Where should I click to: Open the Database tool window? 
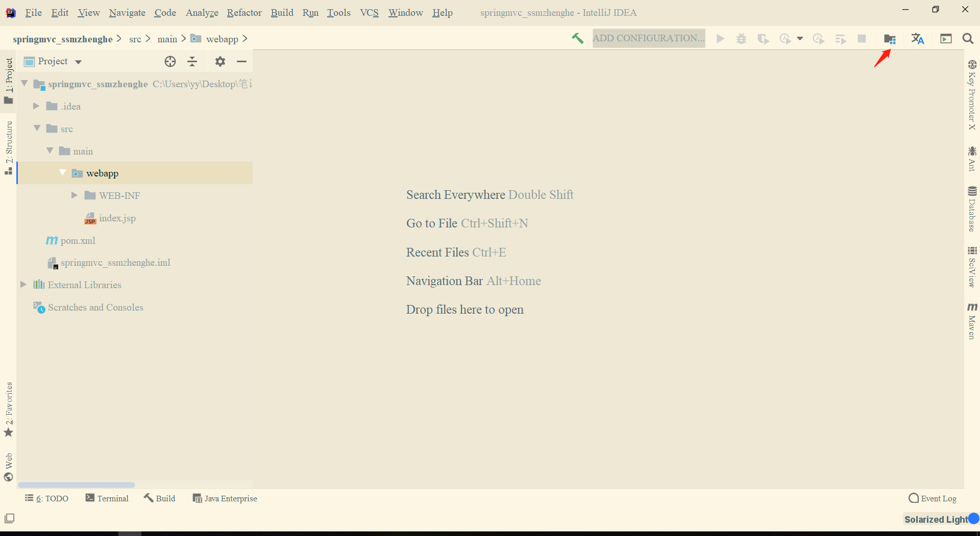pyautogui.click(x=972, y=209)
